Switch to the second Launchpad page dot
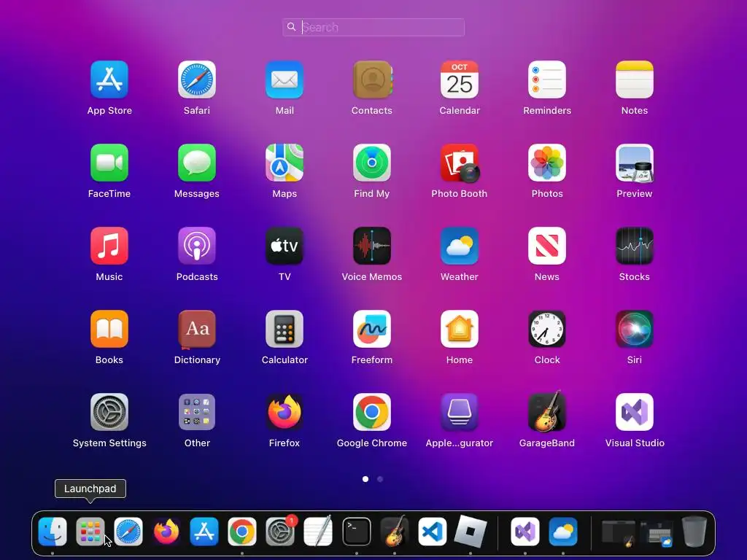 pos(380,479)
